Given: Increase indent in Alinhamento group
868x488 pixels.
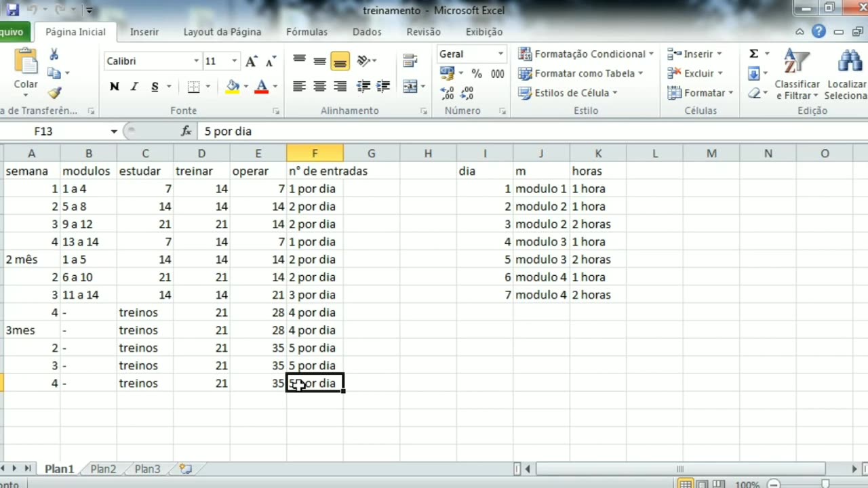Looking at the screenshot, I should 383,87.
